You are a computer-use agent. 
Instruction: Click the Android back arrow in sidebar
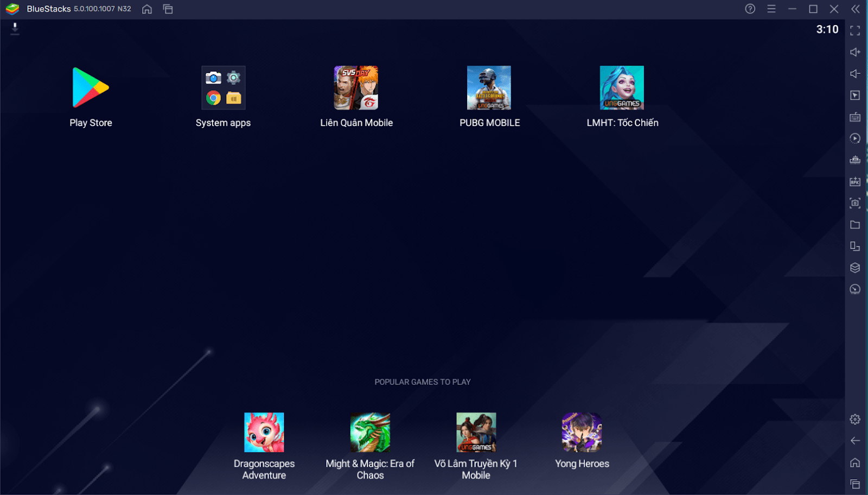[855, 441]
